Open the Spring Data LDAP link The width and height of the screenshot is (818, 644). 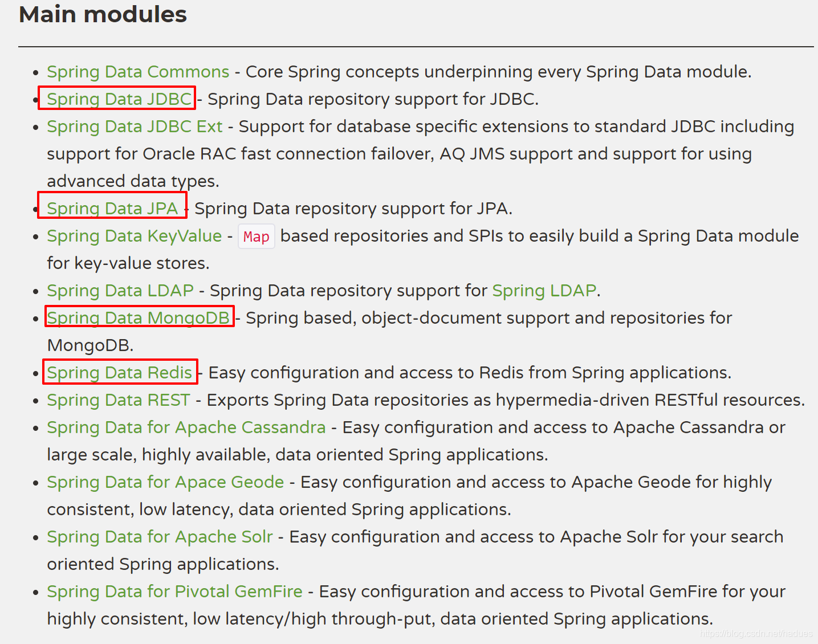120,290
